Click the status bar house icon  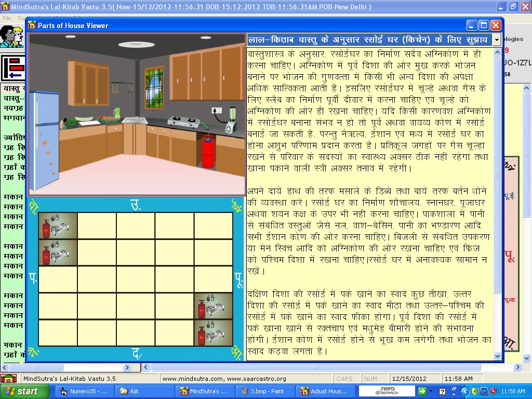click(x=9, y=378)
